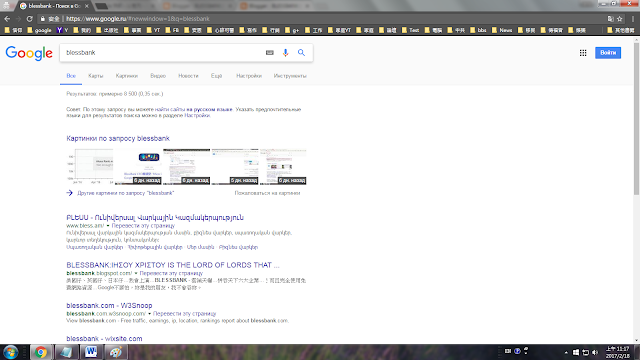
Task: Open the 'News' bookmarks folder
Action: [x=502, y=30]
